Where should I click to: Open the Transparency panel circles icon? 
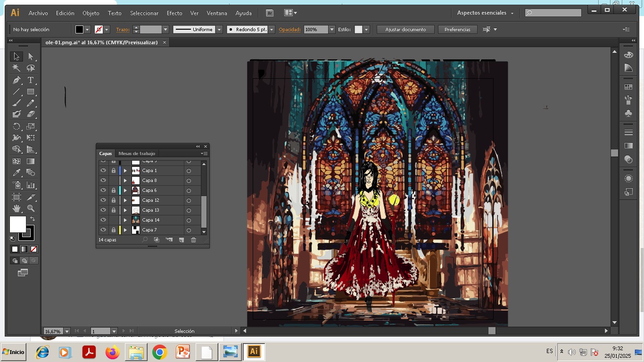(628, 159)
